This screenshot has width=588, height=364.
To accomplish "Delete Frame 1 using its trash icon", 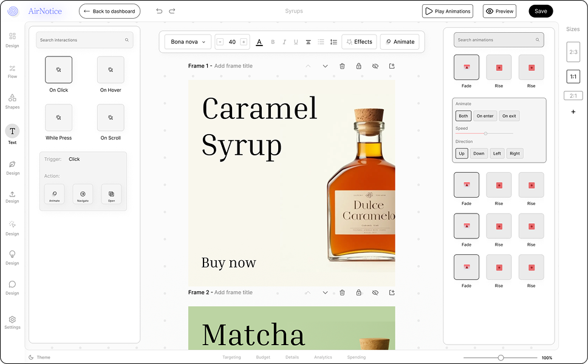I will coord(342,66).
